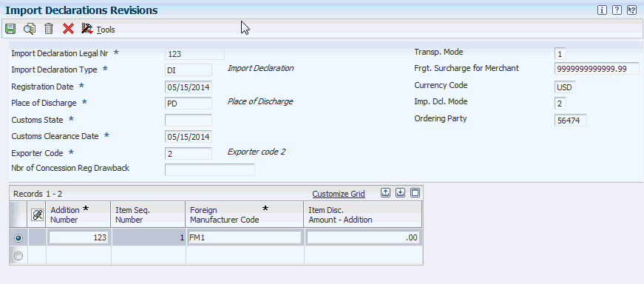Screen dimensions: 644x284
Task: Click the Item Disc. Amount - Addition header
Action: 362,214
